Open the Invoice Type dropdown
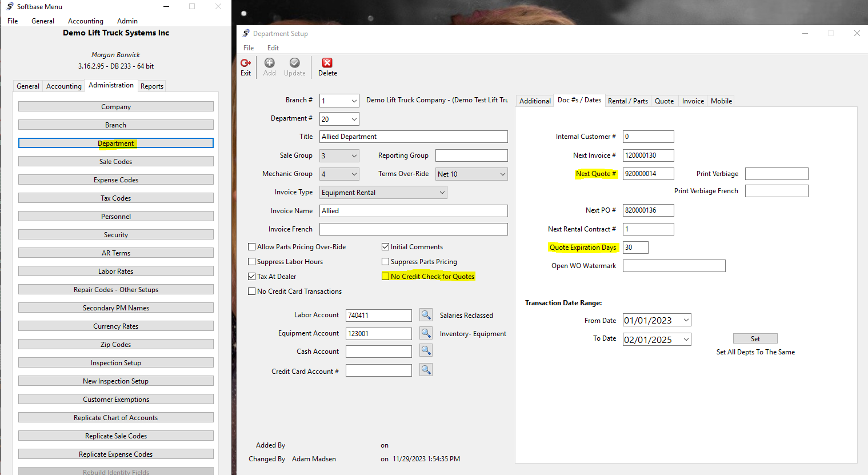 [x=442, y=193]
